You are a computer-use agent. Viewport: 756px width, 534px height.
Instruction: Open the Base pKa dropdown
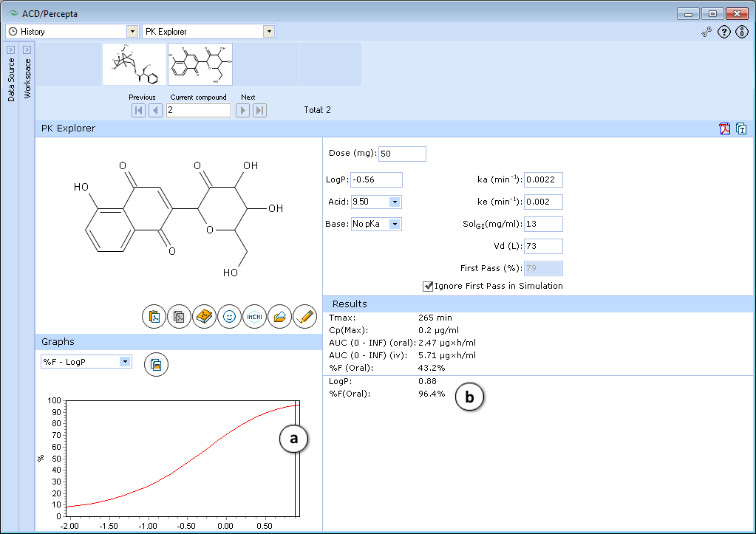[x=395, y=224]
